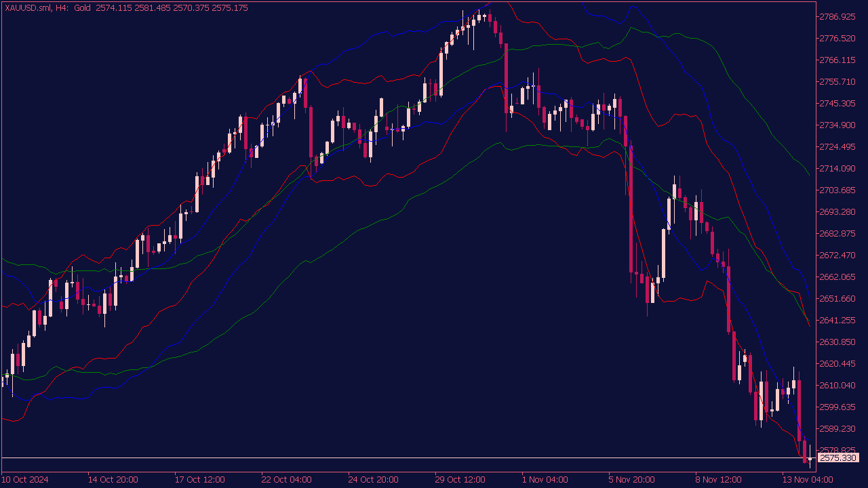This screenshot has width=868, height=488.
Task: Click the 13 Nov 04:00 time label
Action: point(807,479)
